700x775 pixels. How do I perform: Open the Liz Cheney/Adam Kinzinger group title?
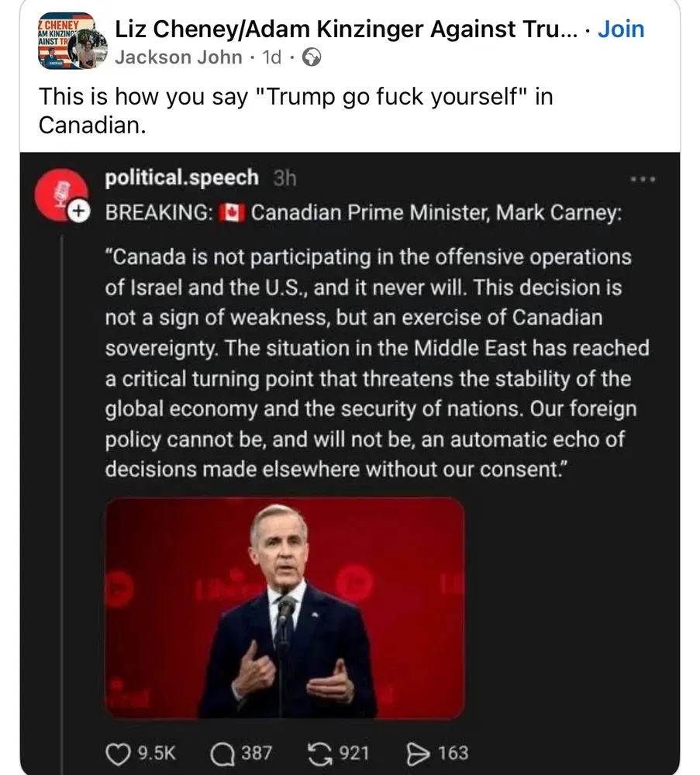pos(346,29)
